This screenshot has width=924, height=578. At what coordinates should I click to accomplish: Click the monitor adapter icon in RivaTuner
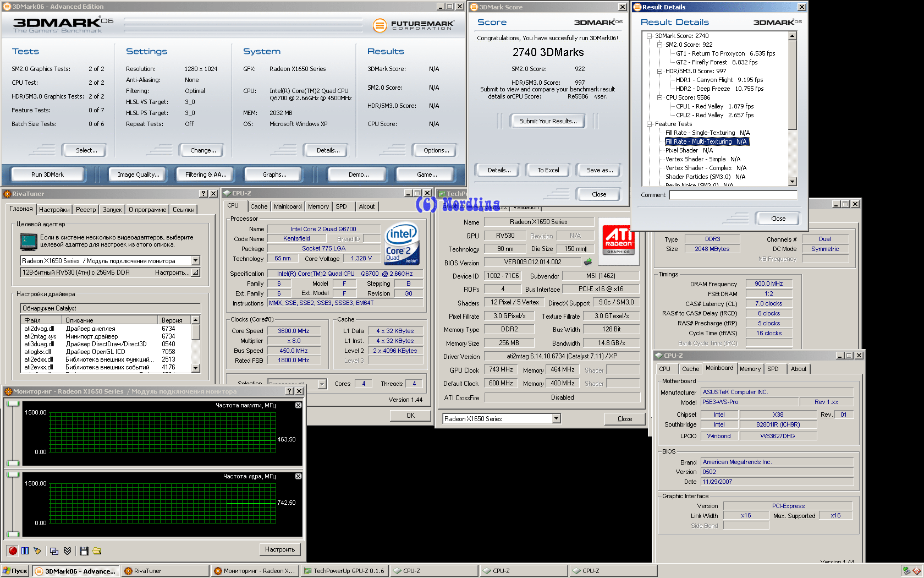point(28,242)
